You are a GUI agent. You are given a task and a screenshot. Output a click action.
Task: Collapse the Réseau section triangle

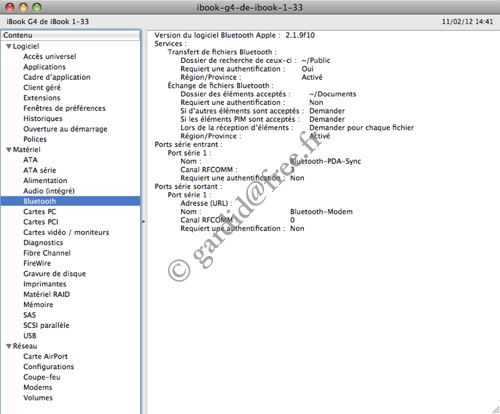click(9, 346)
